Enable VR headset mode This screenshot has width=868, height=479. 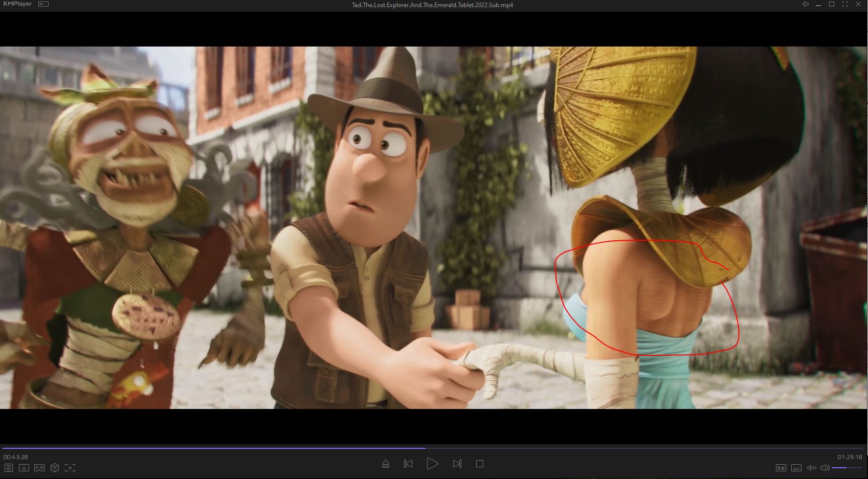(x=39, y=468)
